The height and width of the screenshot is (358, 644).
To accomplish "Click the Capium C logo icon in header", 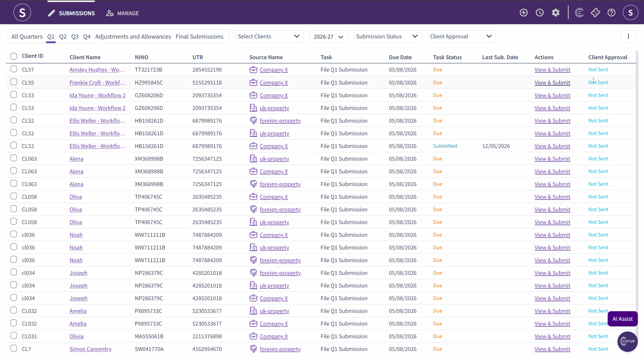I will tap(579, 13).
